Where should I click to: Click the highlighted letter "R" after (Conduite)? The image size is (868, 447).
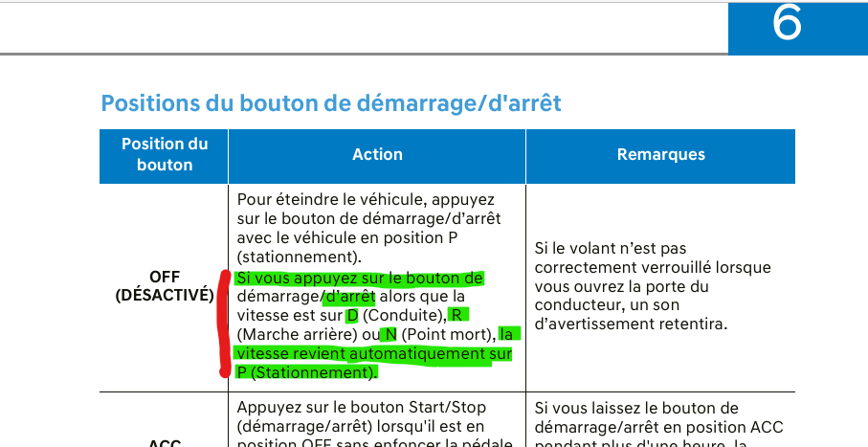pyautogui.click(x=458, y=315)
